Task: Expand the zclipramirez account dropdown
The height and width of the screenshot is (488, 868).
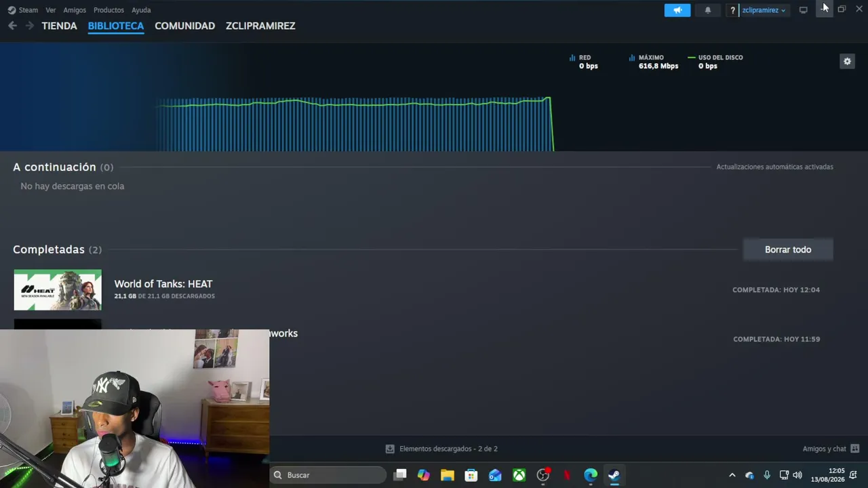Action: [x=764, y=10]
